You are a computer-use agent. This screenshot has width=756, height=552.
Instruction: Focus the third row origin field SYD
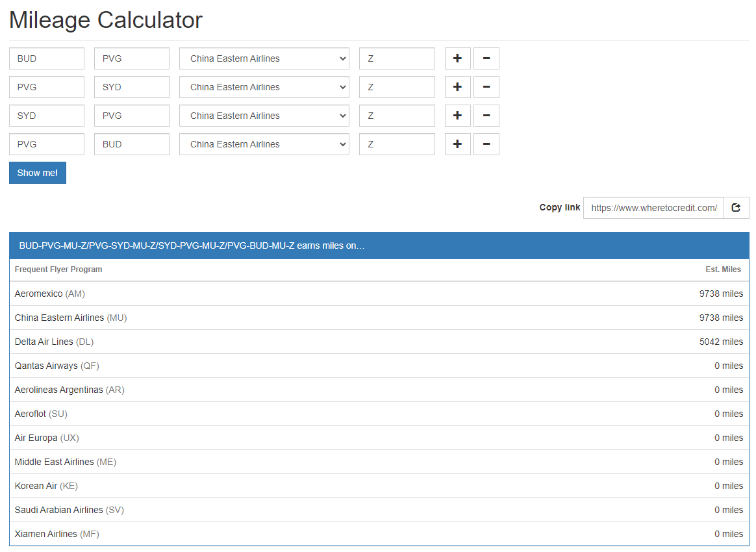[47, 116]
